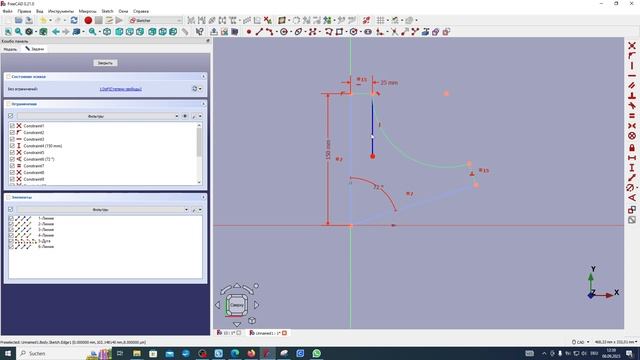Select the create point tool
Viewport: 640px width, 360px height.
(249, 31)
